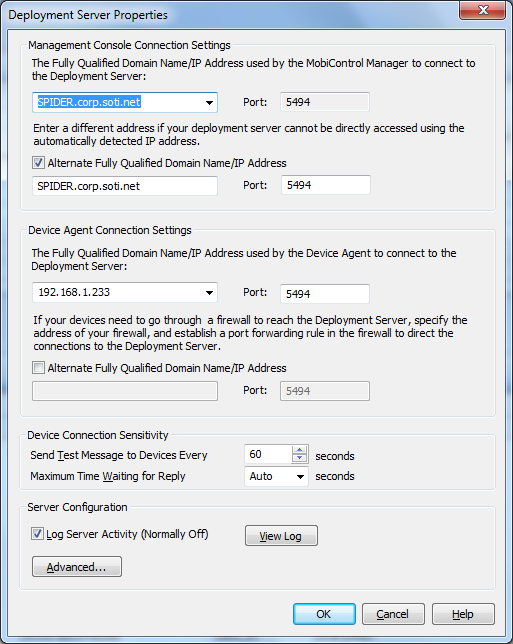Screen dimensions: 513x644
Task: Toggle Management Console Alternate FQDN checkbox
Action: [x=38, y=163]
